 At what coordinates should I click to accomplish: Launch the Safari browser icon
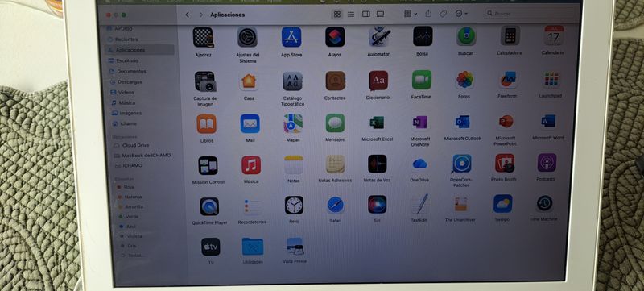(x=336, y=205)
